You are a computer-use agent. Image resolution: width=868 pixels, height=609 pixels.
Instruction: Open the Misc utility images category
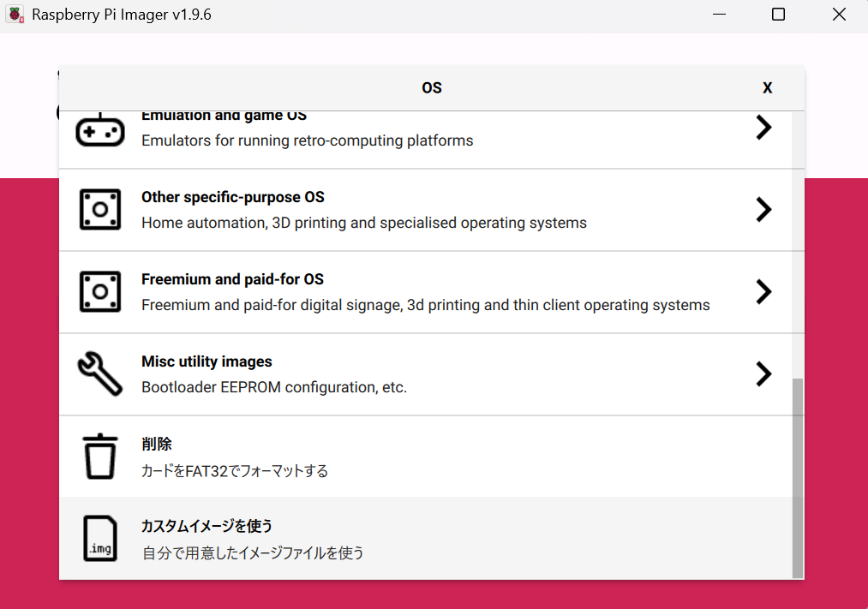425,374
